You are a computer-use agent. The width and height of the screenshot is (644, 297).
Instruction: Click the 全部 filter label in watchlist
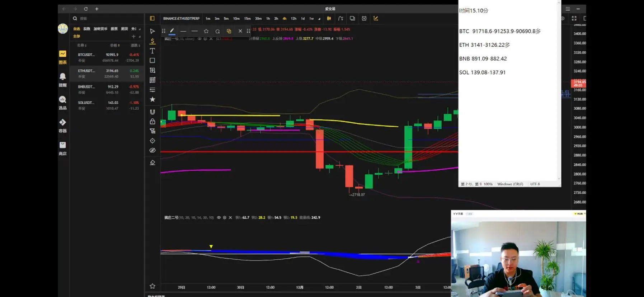[76, 36]
